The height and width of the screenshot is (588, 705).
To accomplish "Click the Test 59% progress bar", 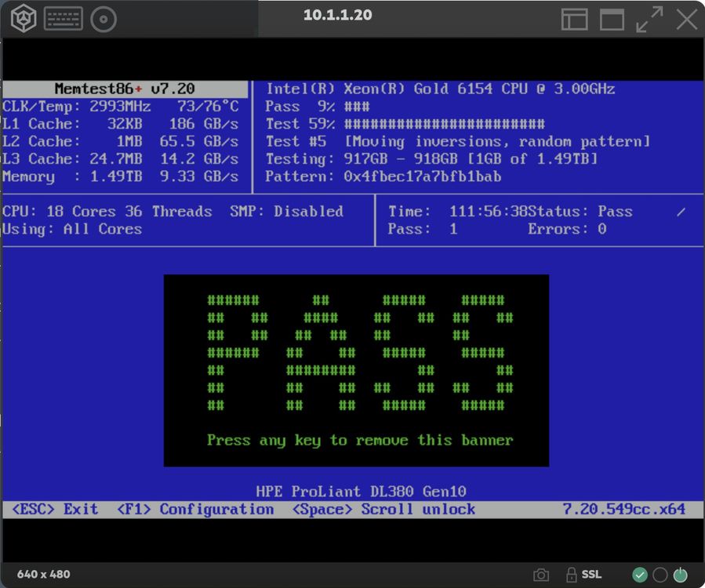I will [x=444, y=124].
